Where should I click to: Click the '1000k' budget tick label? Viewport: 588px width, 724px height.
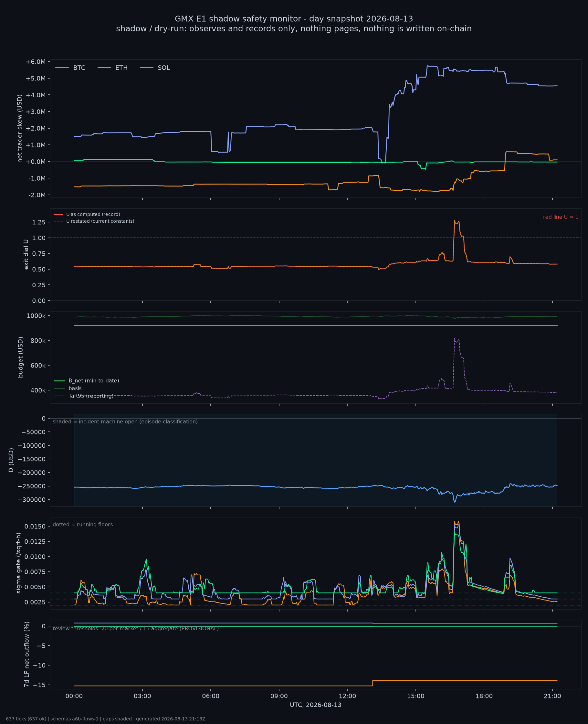[x=36, y=316]
